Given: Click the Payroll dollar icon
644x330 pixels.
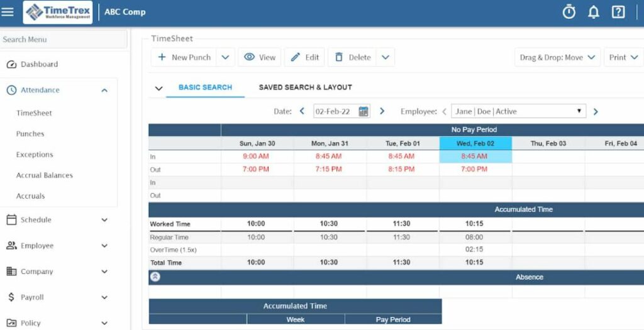Looking at the screenshot, I should pos(11,297).
